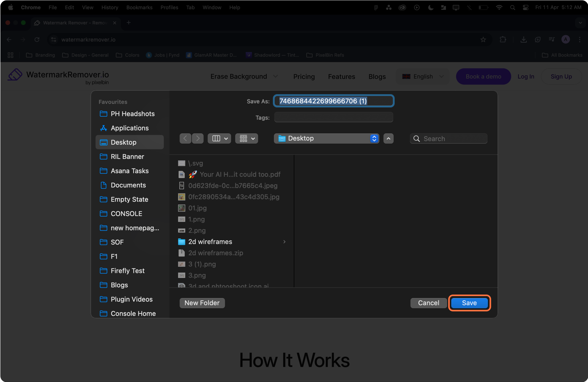Select Documents in the sidebar
The width and height of the screenshot is (588, 382).
[x=128, y=185]
